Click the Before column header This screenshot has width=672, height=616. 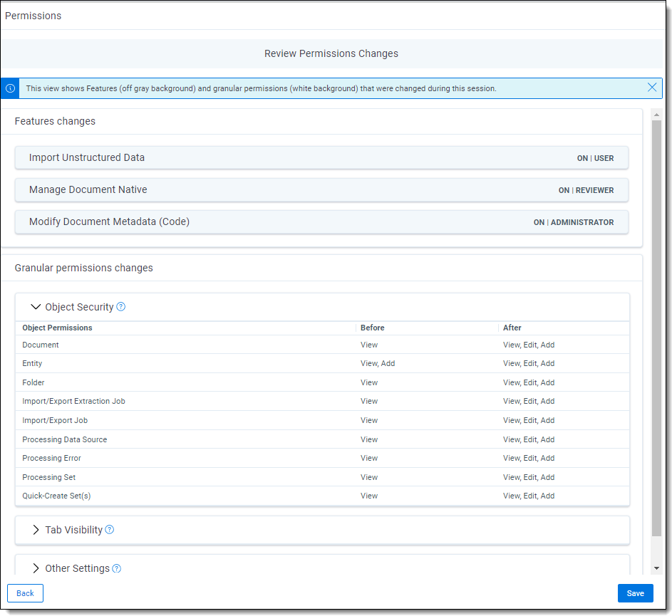pos(373,328)
